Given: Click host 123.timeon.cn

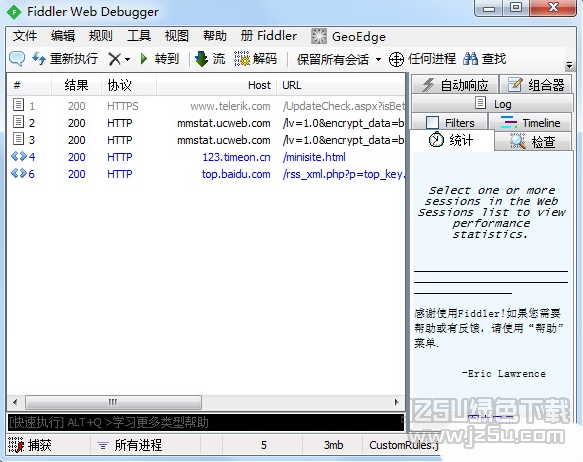Looking at the screenshot, I should point(236,157).
